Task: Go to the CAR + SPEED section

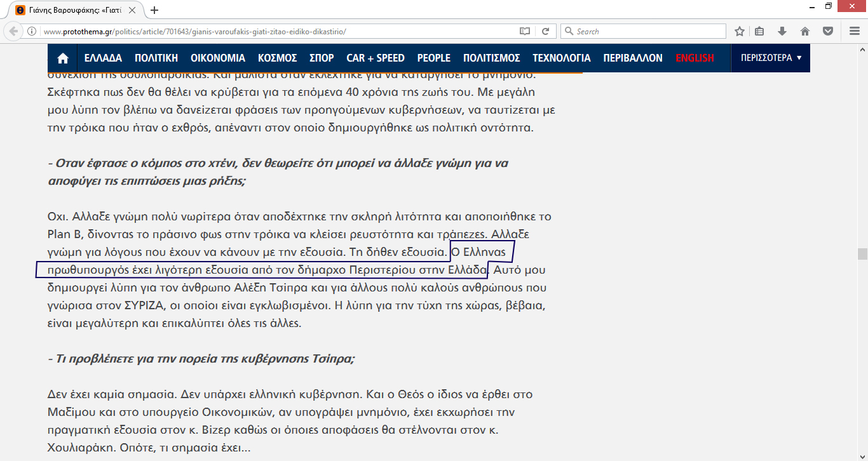Action: click(x=376, y=58)
